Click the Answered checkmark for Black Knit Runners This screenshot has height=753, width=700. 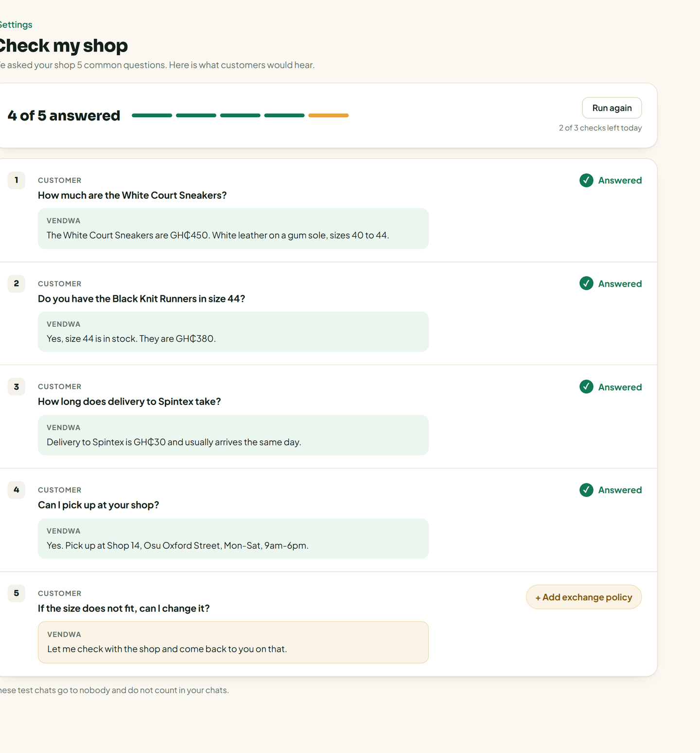coord(586,283)
